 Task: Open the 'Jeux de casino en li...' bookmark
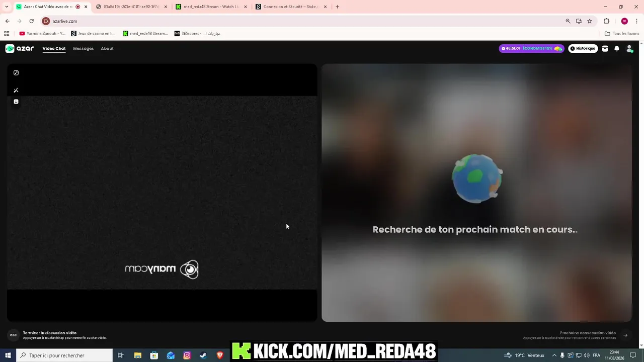(94, 34)
